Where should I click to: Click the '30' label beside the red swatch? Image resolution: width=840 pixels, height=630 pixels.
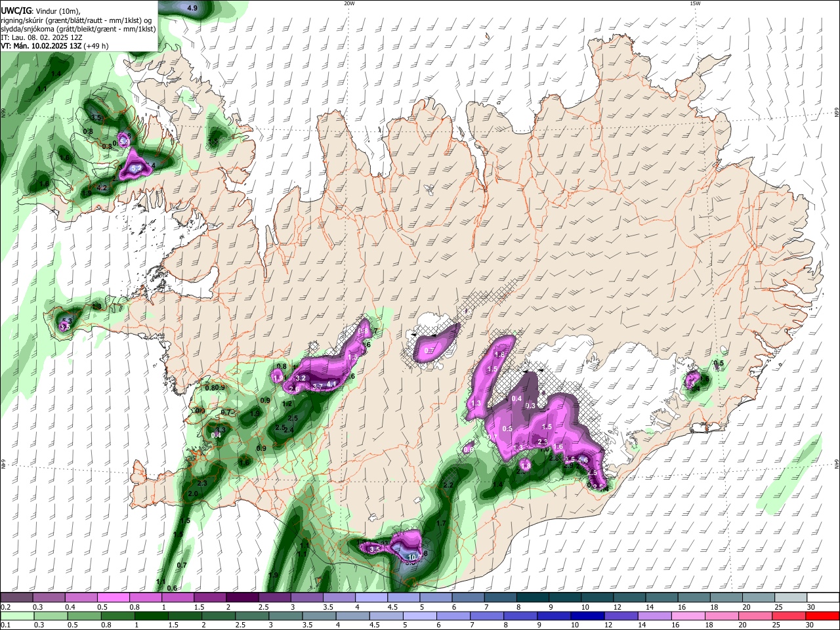click(x=810, y=625)
